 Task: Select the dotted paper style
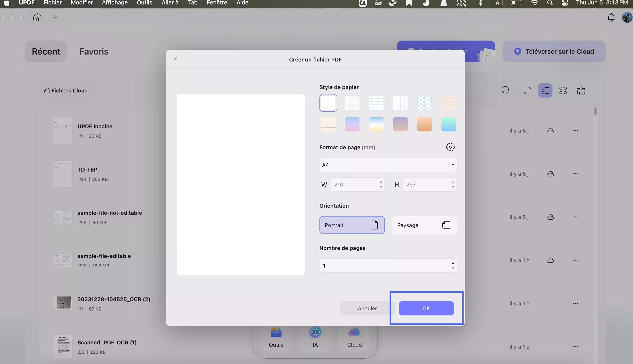pyautogui.click(x=352, y=103)
